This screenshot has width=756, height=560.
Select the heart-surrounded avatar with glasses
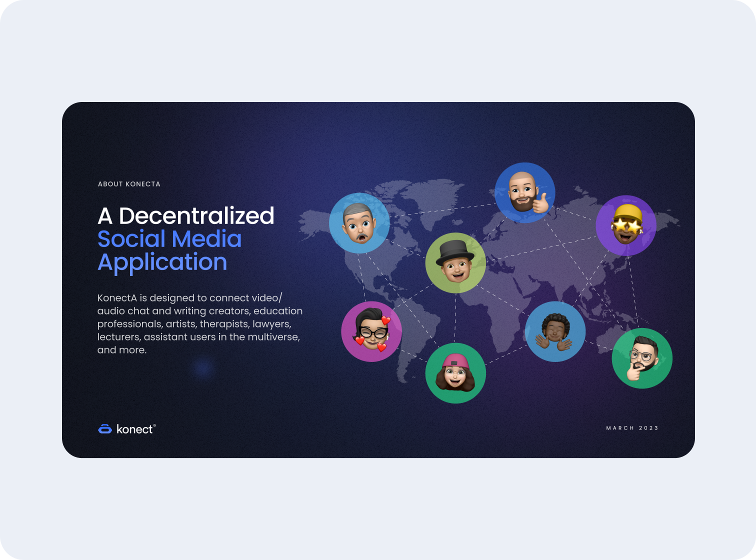pos(371,331)
